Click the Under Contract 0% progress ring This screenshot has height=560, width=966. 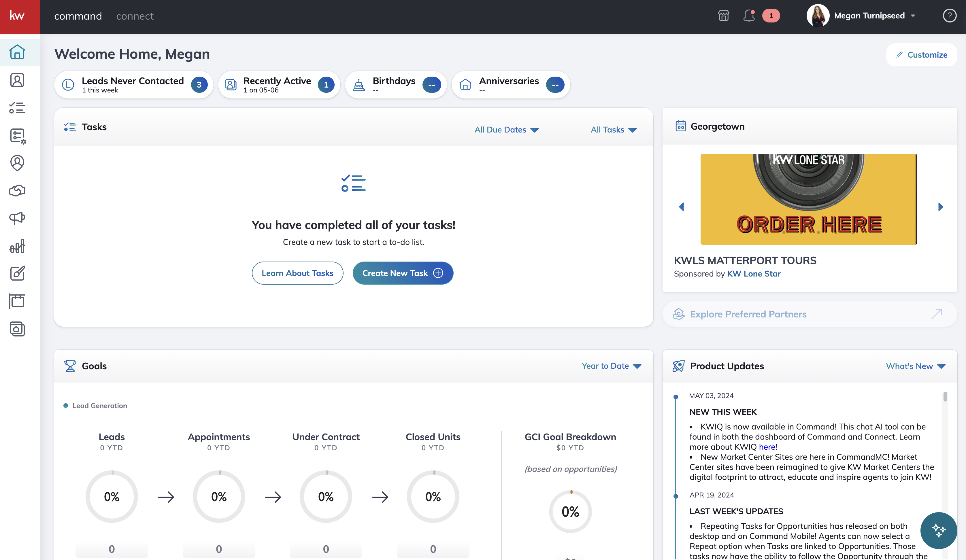point(326,497)
